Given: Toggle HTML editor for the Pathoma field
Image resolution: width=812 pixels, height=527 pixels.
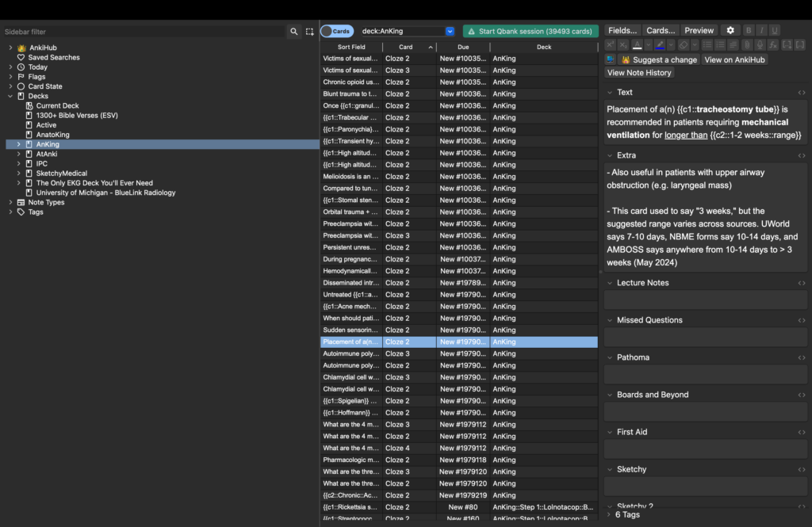Looking at the screenshot, I should click(802, 357).
